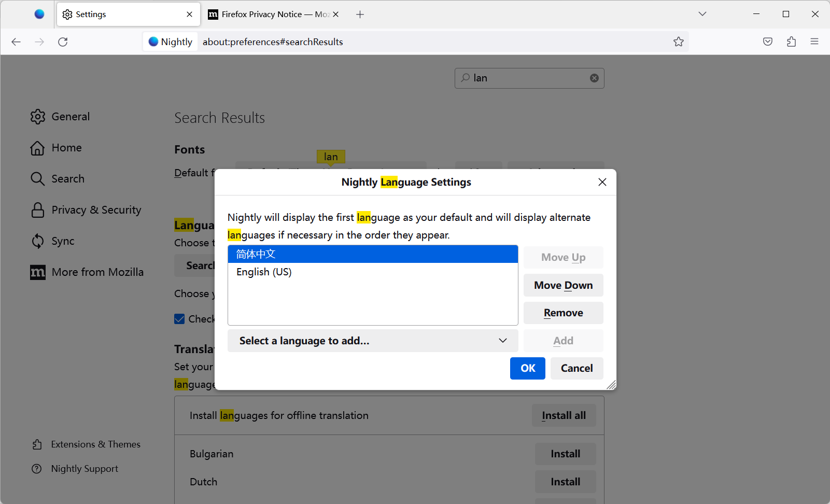The height and width of the screenshot is (504, 830).
Task: List all tabs with the chevron
Action: point(702,14)
